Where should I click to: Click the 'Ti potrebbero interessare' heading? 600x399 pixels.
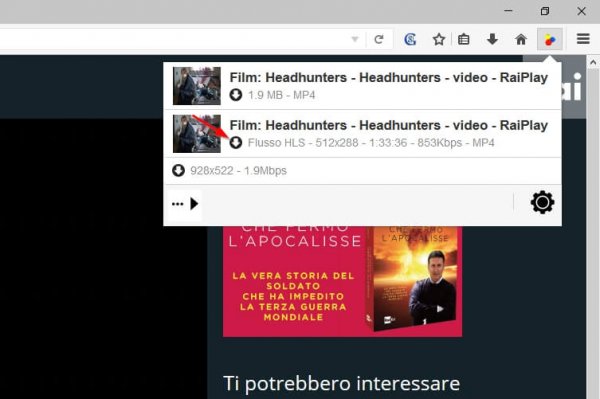tap(341, 383)
